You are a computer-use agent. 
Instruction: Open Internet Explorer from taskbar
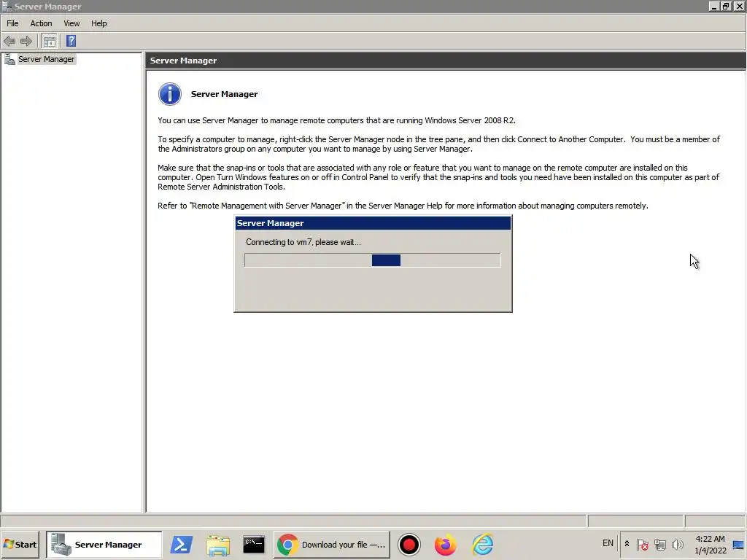pyautogui.click(x=483, y=544)
